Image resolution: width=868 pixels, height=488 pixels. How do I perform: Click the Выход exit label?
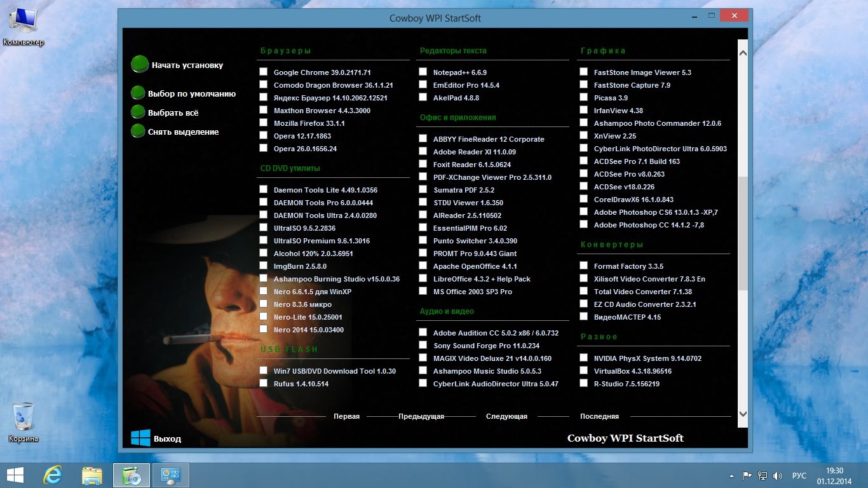(x=167, y=438)
